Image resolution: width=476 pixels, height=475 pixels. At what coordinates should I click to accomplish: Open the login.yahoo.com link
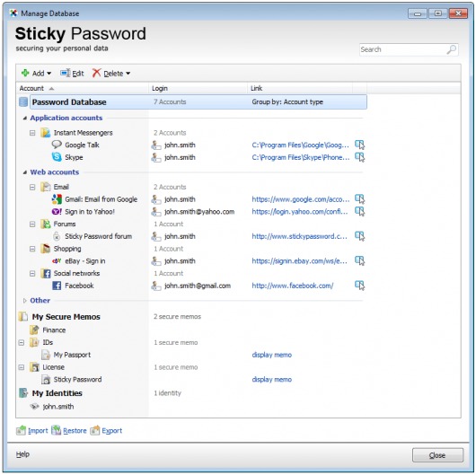click(x=300, y=212)
